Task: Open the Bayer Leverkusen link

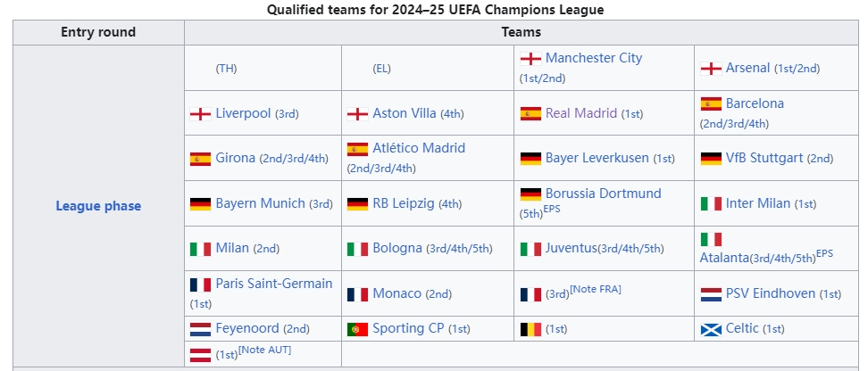Action: [597, 158]
